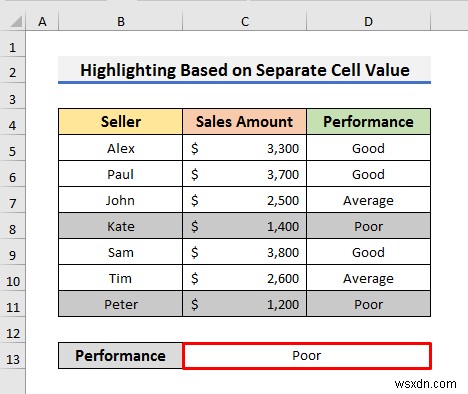Select row 10 header
468x394 pixels.
[12, 278]
